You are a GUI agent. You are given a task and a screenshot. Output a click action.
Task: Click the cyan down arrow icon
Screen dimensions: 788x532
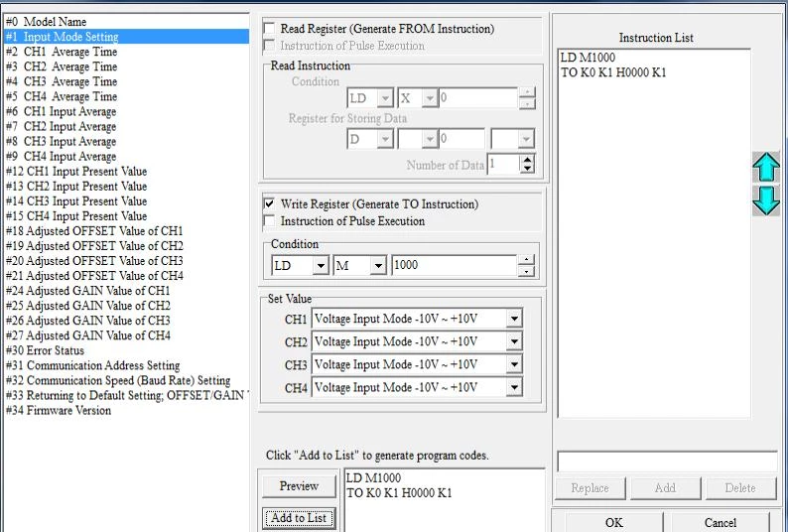pyautogui.click(x=765, y=200)
